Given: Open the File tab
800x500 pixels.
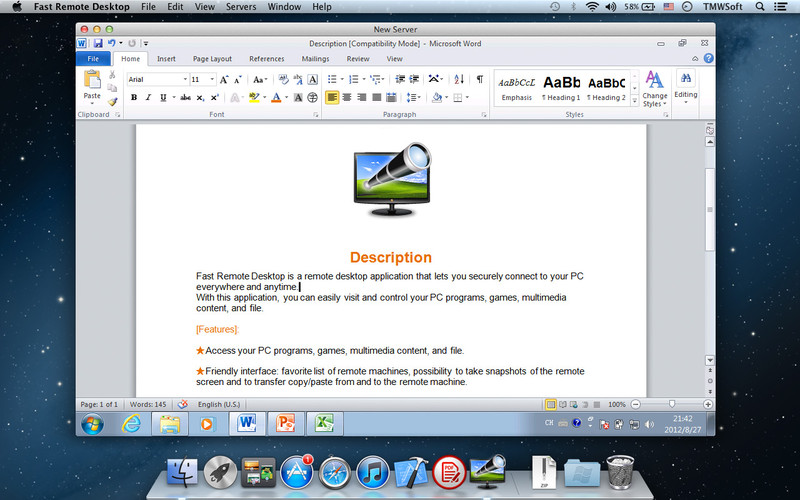Looking at the screenshot, I should [x=93, y=59].
